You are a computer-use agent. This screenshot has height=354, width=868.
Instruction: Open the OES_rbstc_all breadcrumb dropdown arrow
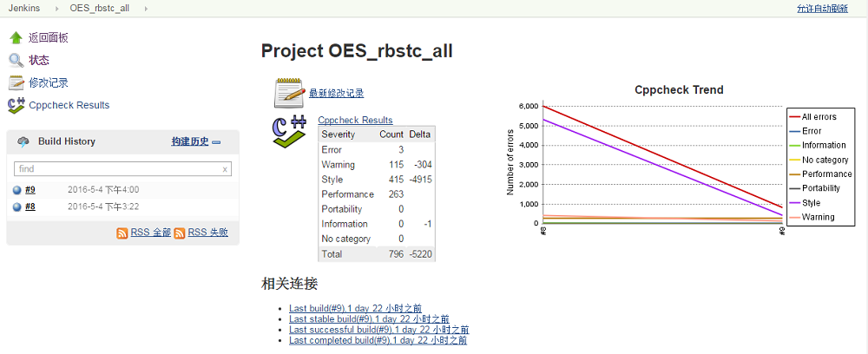(146, 9)
